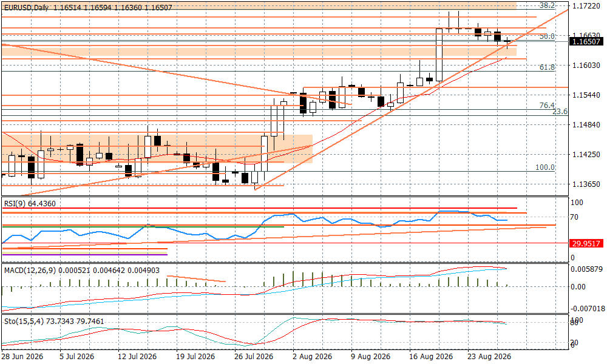
Task: Click the 19 Jul 2026 date label
Action: 194,356
